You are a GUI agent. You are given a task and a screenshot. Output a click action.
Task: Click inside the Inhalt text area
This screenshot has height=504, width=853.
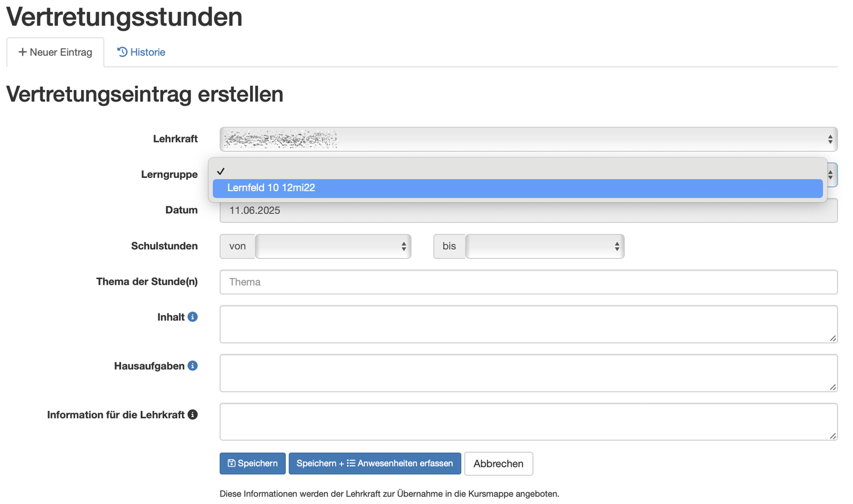(528, 324)
